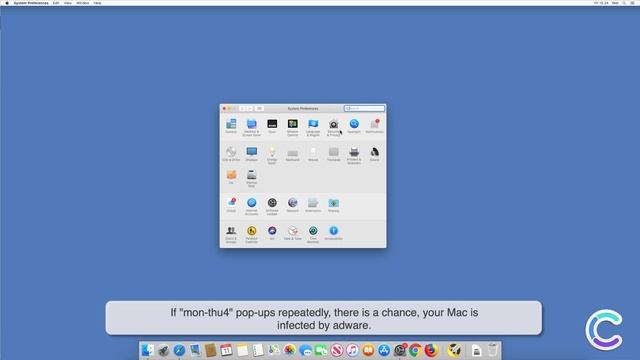This screenshot has height=360, width=640.
Task: Open the Window menu
Action: (82, 3)
